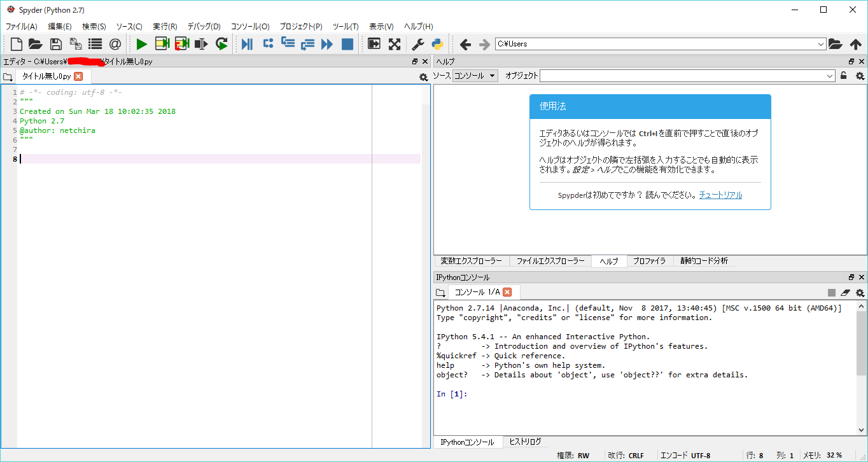Image resolution: width=868 pixels, height=462 pixels.
Task: Save the current file via floppy icon
Action: (55, 44)
